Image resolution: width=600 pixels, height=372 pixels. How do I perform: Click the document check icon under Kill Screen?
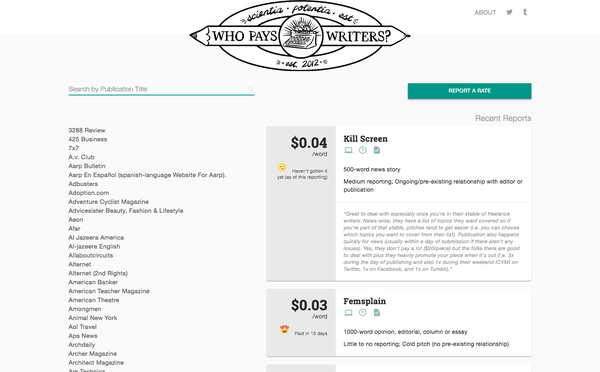pos(377,150)
